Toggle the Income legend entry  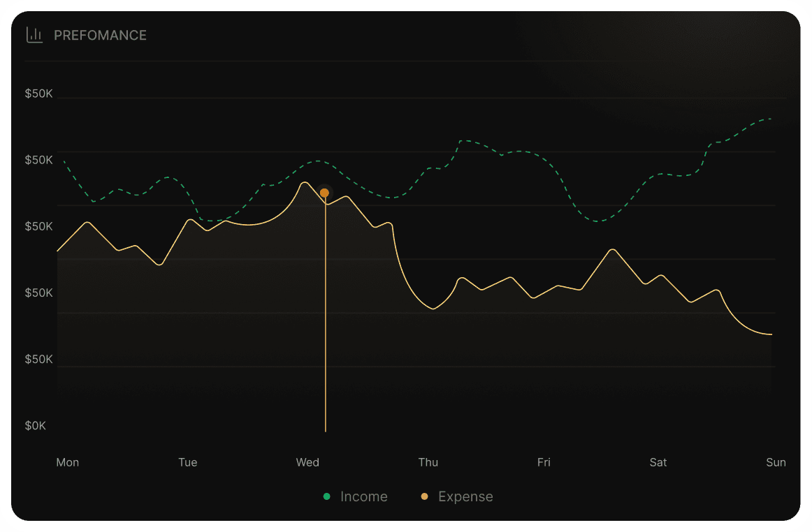[x=355, y=496]
